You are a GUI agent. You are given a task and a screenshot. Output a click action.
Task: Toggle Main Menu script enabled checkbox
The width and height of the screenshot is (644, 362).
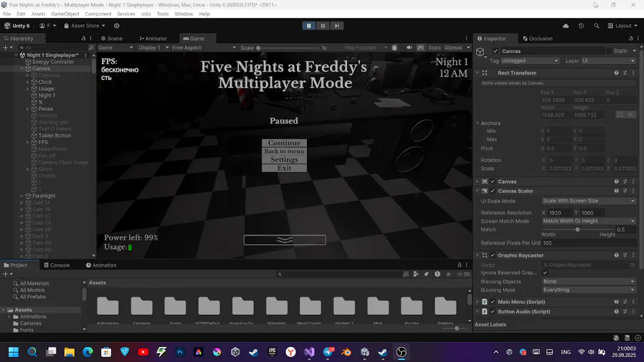492,302
